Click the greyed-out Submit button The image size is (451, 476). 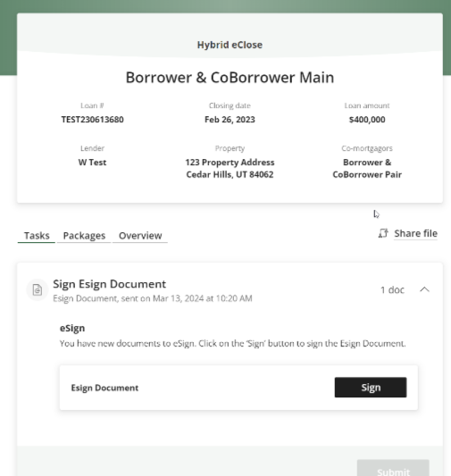[x=393, y=469]
